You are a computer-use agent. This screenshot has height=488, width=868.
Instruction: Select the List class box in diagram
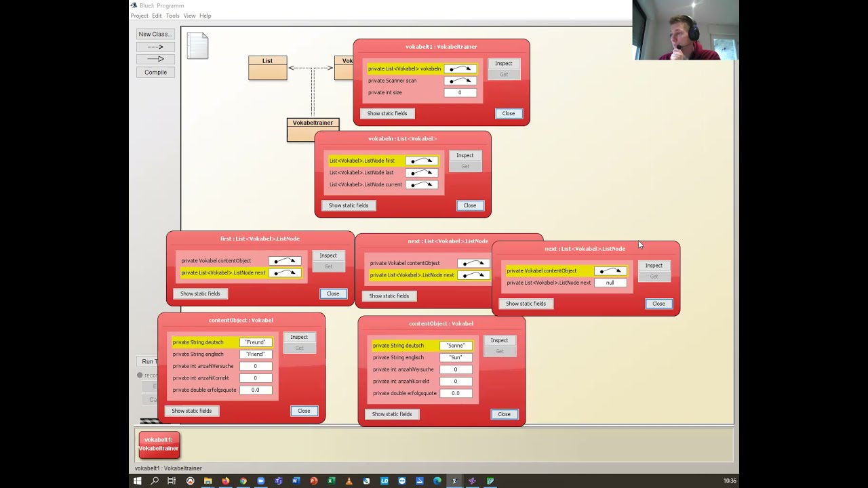point(268,68)
